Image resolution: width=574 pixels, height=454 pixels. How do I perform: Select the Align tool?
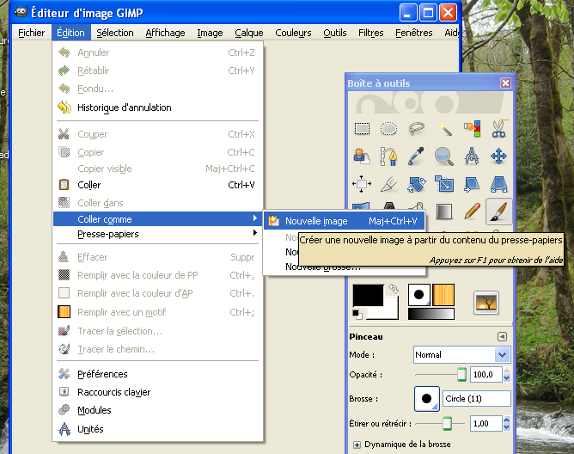(362, 184)
